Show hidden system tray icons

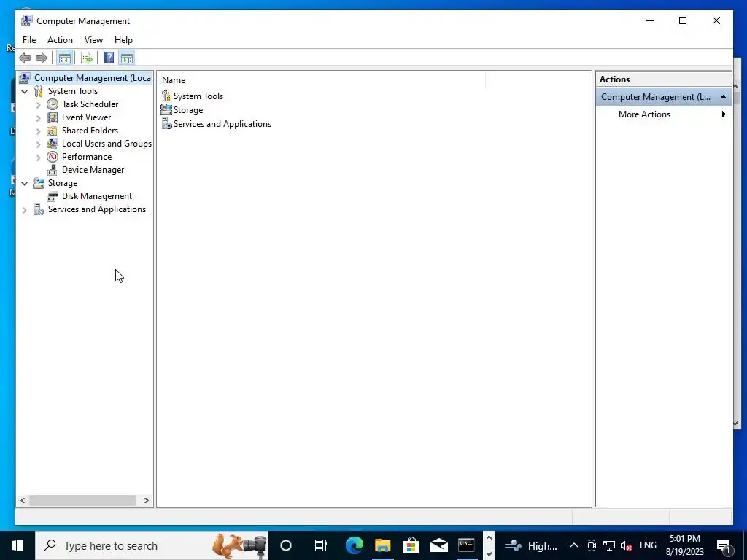click(574, 545)
